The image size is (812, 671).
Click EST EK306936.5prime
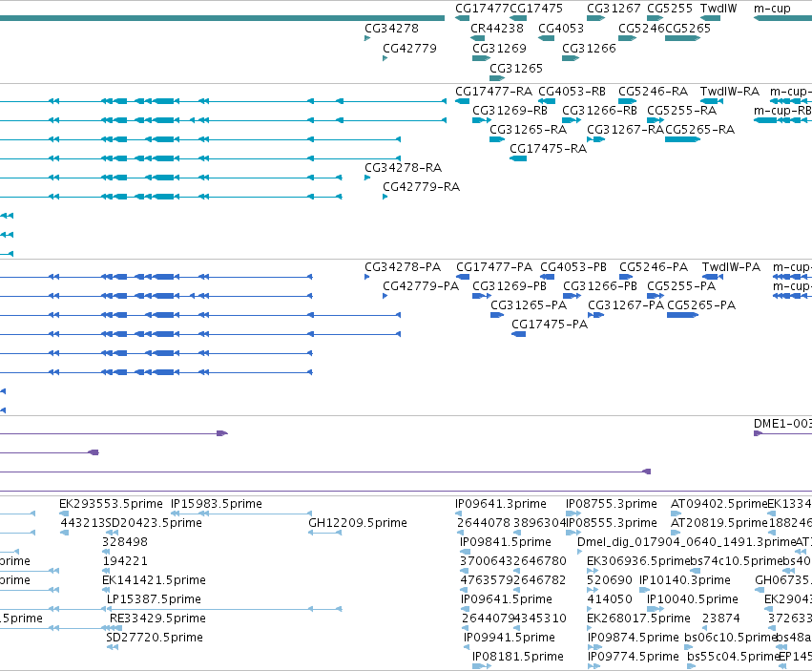[x=638, y=561]
